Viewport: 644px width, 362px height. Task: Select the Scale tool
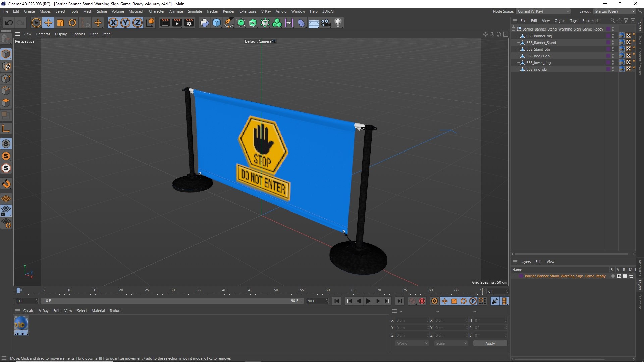(60, 23)
